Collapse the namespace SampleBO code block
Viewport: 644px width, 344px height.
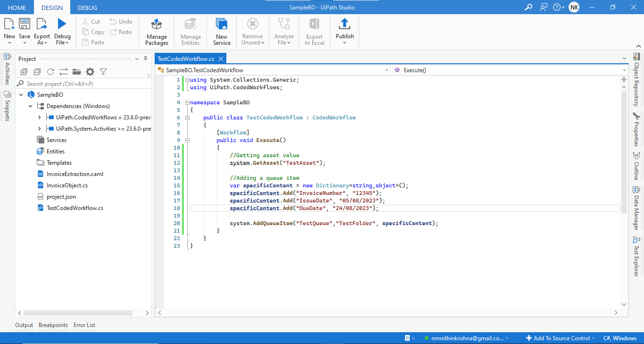[x=187, y=102]
